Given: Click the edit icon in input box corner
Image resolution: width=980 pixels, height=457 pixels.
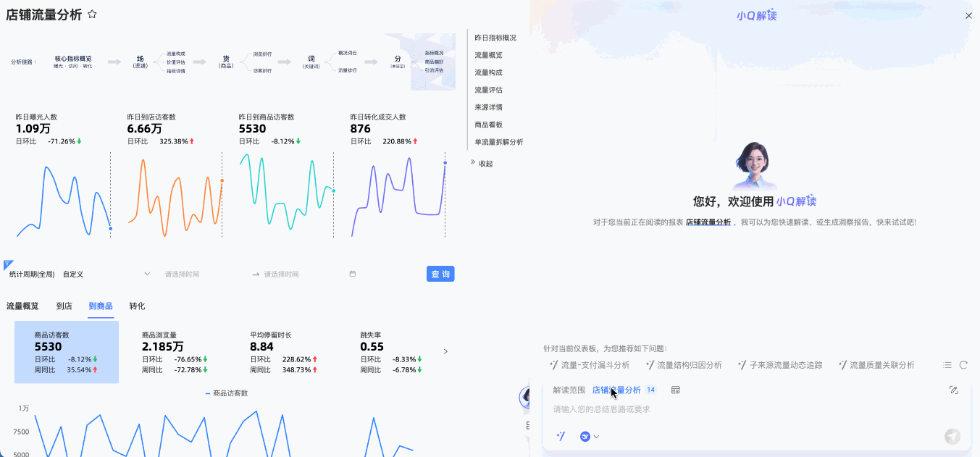Looking at the screenshot, I should (953, 390).
